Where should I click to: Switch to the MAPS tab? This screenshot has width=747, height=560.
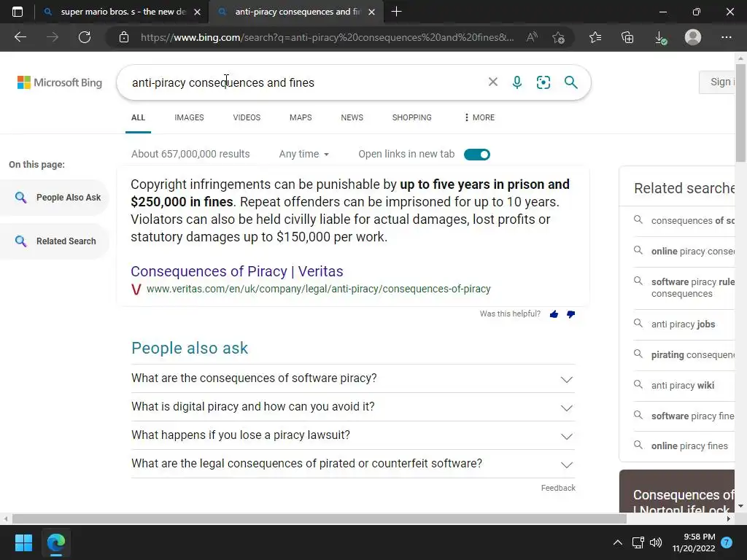(301, 117)
